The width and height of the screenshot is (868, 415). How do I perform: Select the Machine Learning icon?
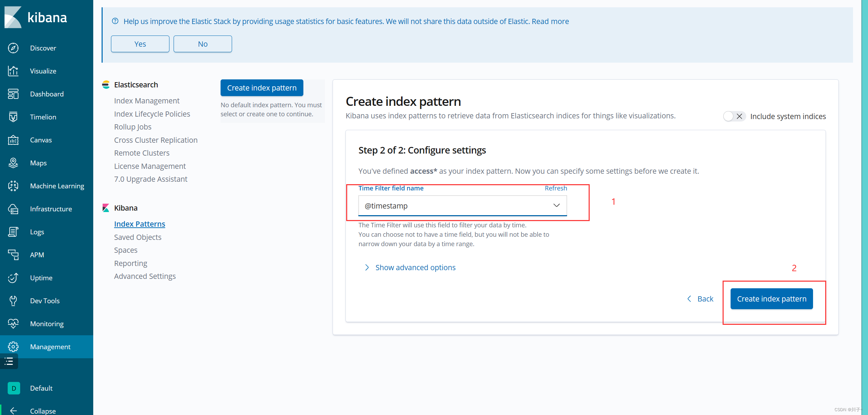pyautogui.click(x=14, y=186)
